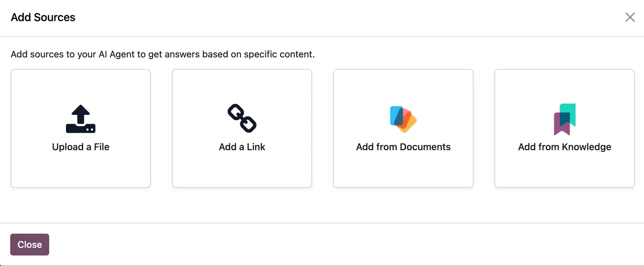644x266 pixels.
Task: Click the chain link icon
Action: click(x=242, y=118)
